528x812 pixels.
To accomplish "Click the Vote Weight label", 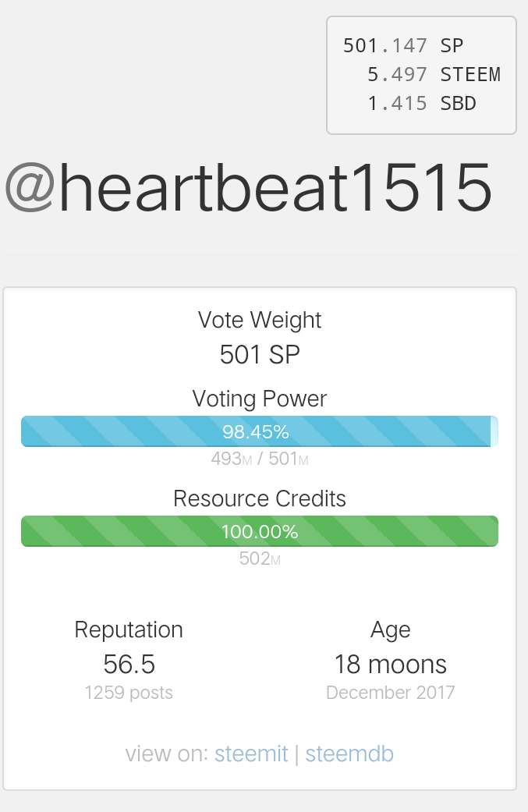I will [260, 320].
